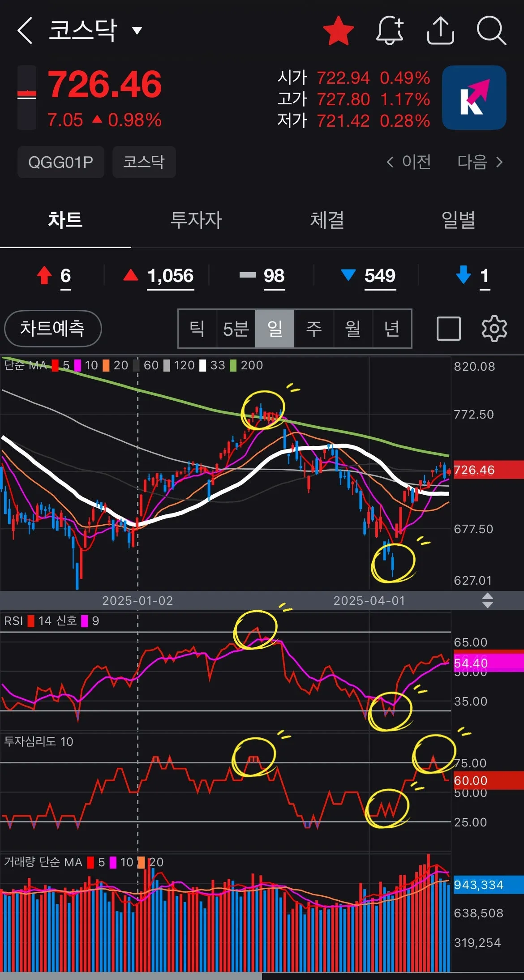Viewport: 524px width, 980px height.
Task: Open chart settings gear
Action: 494,329
